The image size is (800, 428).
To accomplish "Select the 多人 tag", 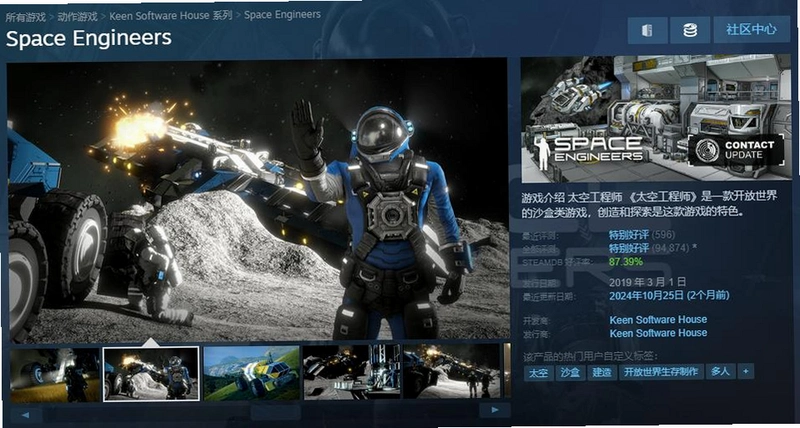I will coord(720,371).
